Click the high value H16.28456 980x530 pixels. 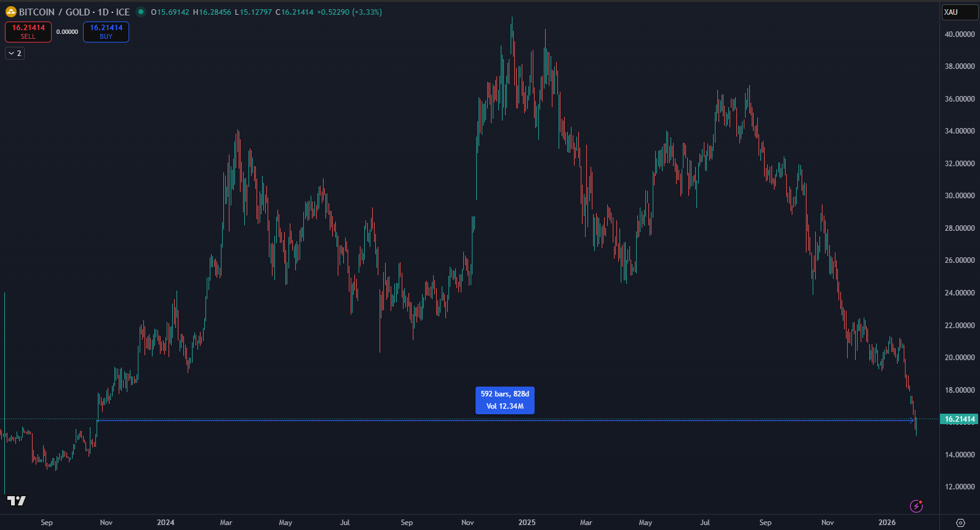coord(212,12)
